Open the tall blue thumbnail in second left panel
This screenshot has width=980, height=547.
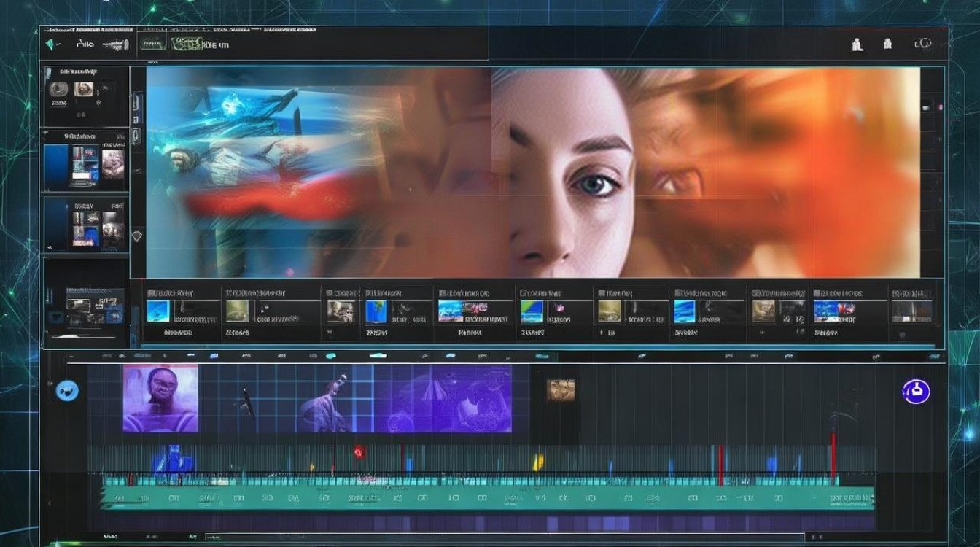(56, 164)
